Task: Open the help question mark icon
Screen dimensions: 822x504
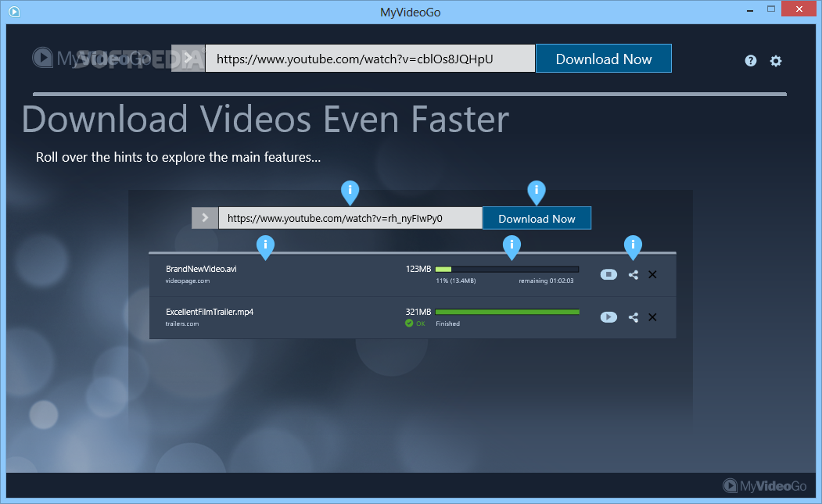Action: tap(751, 61)
